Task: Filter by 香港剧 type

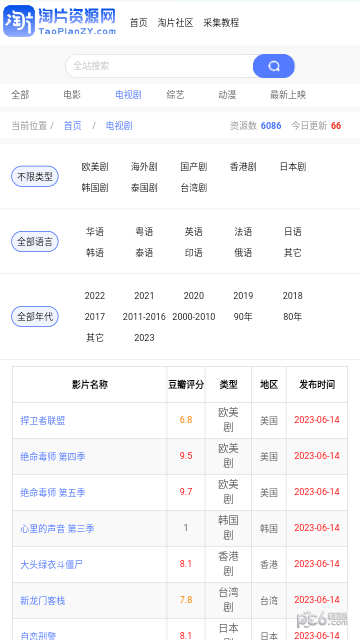Action: 243,167
